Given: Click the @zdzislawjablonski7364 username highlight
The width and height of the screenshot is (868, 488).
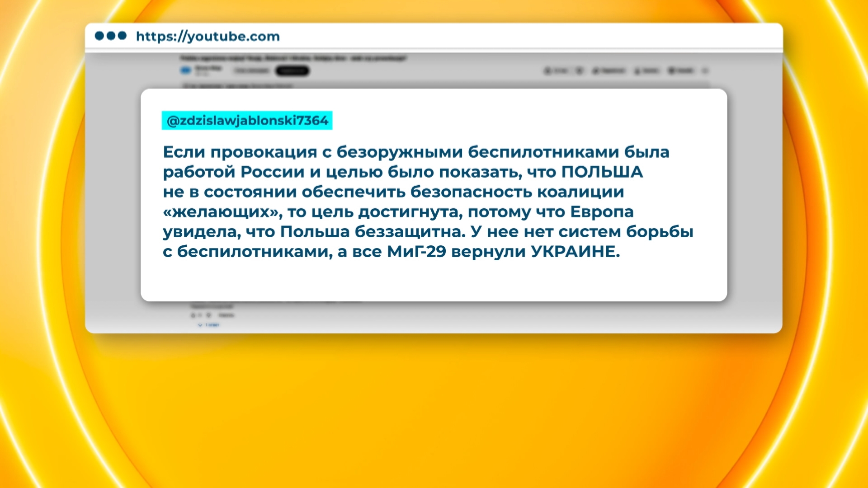Looking at the screenshot, I should (x=247, y=121).
